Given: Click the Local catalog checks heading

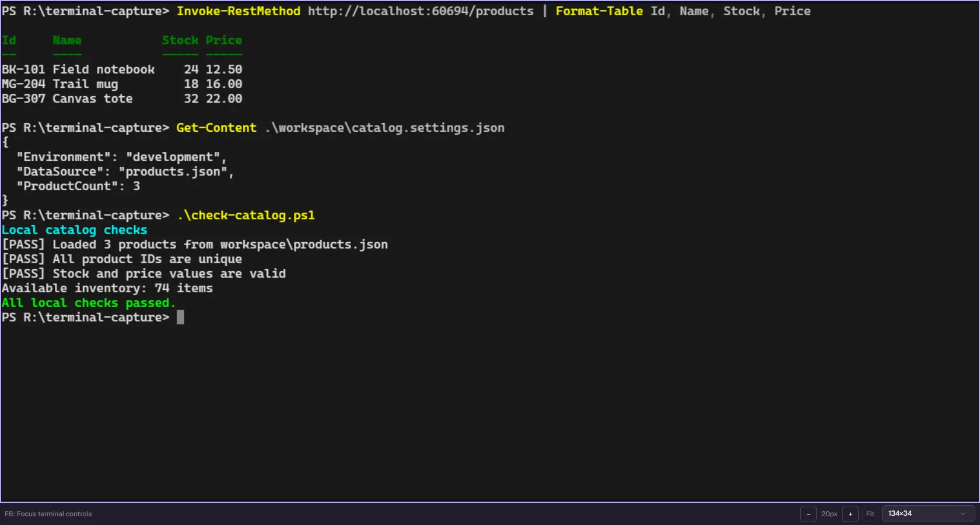Looking at the screenshot, I should tap(75, 230).
